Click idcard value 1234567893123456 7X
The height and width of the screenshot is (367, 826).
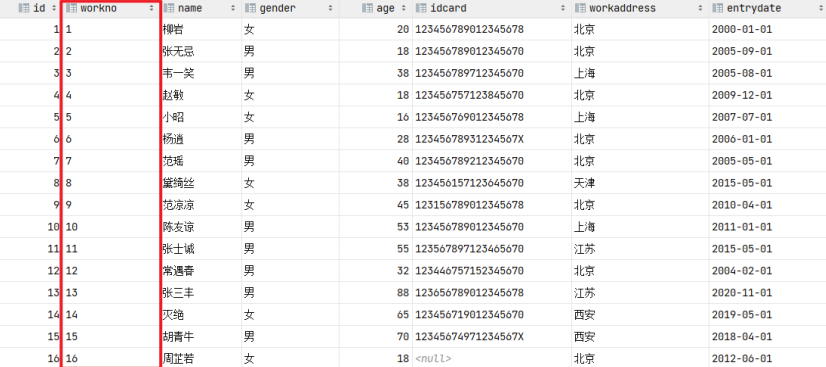pos(469,139)
